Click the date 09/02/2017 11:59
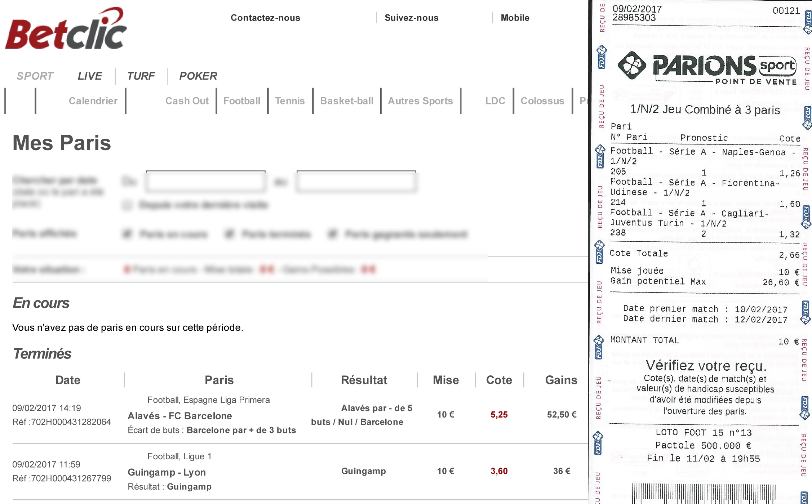 point(46,465)
